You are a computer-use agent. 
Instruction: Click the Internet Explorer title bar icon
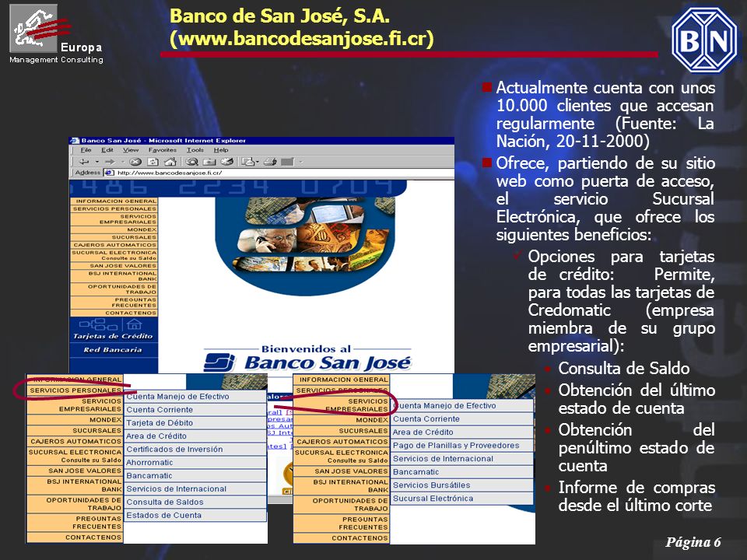point(75,141)
